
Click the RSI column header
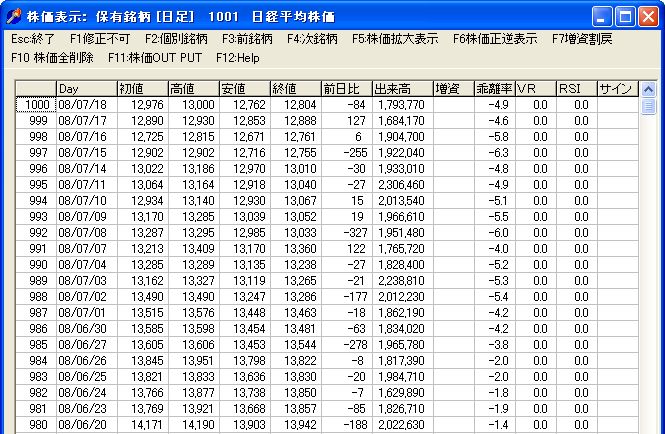pos(577,89)
